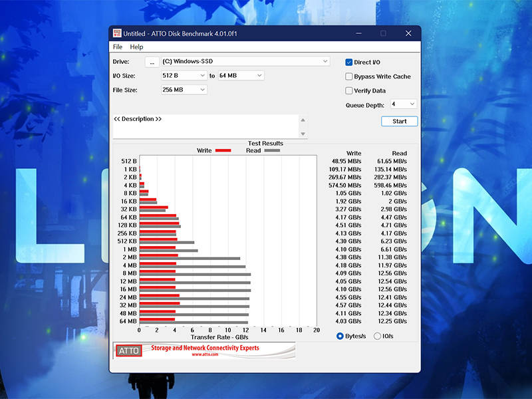The width and height of the screenshot is (532, 399).
Task: Click the 1 MB row label in chart
Action: [x=130, y=249]
